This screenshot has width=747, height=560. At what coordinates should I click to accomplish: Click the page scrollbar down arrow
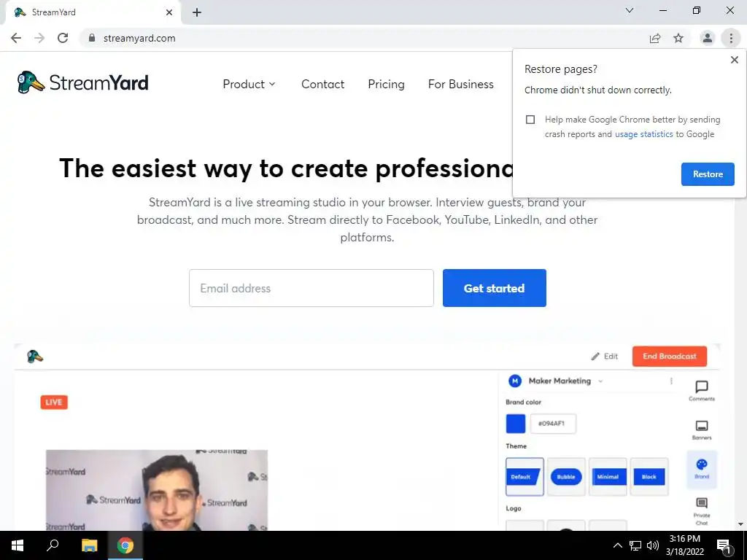pyautogui.click(x=740, y=524)
